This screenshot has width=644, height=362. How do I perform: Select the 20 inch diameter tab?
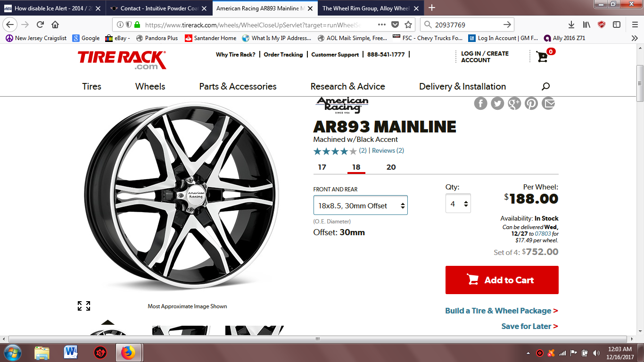coord(391,167)
